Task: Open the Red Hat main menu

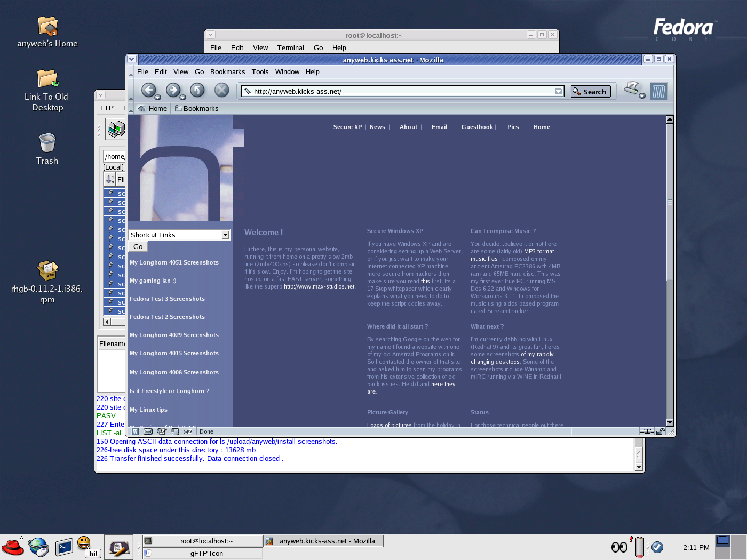Action: [x=13, y=547]
